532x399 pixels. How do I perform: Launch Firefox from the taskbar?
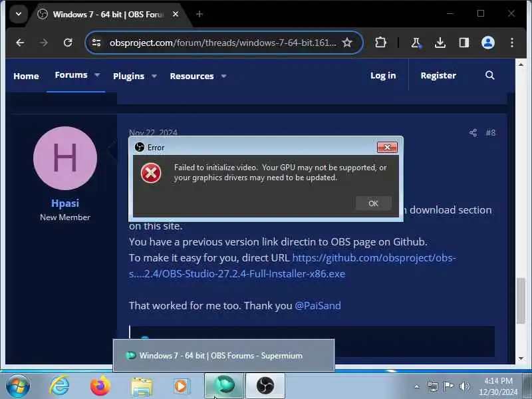(100, 386)
